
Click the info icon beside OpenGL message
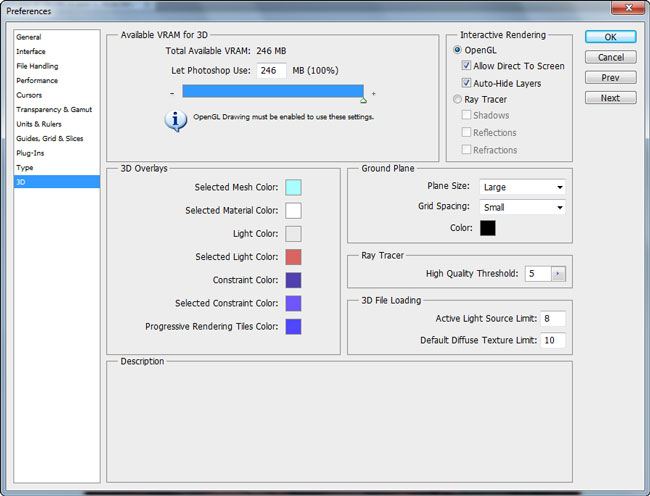tap(176, 120)
